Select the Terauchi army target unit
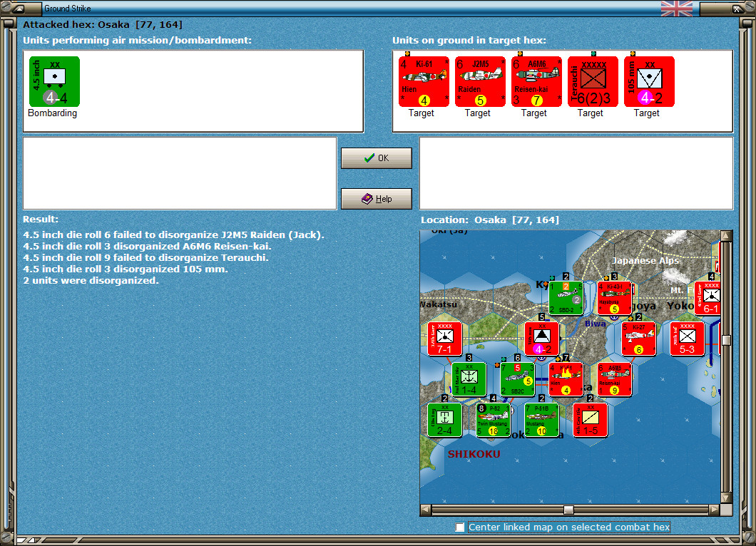The width and height of the screenshot is (756, 546). [x=593, y=81]
